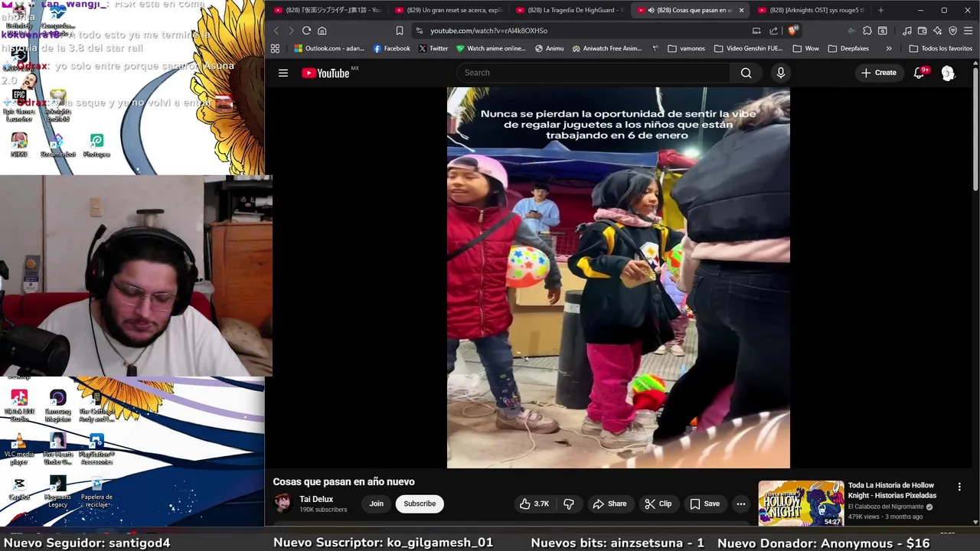Switch to Arknights OST sys rouge5 tab
This screenshot has width=980, height=551.
point(811,10)
